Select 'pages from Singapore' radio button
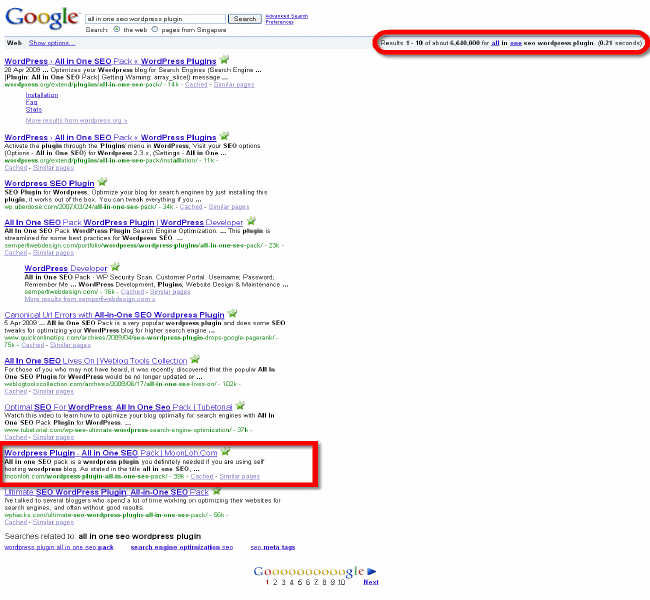This screenshot has height=600, width=650. pyautogui.click(x=155, y=29)
